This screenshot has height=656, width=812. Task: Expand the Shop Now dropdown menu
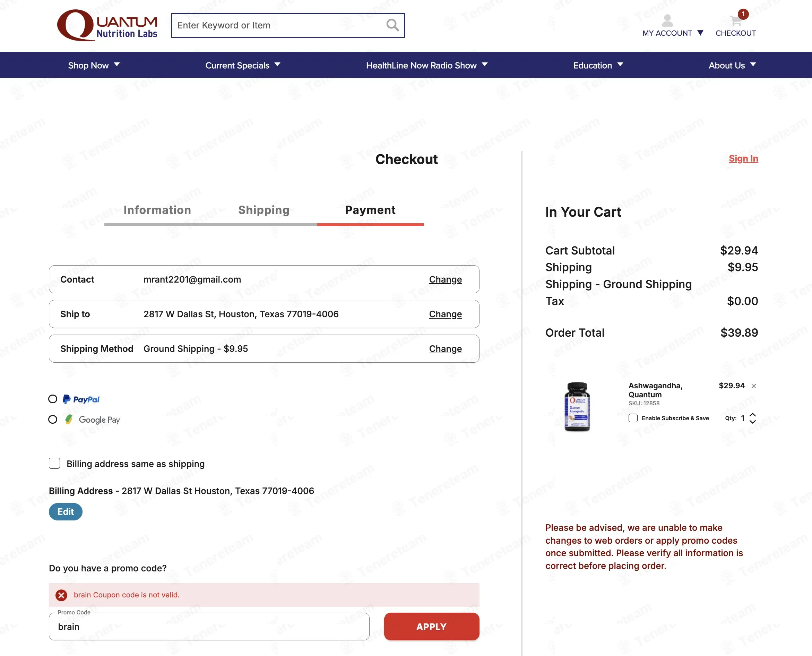tap(94, 66)
